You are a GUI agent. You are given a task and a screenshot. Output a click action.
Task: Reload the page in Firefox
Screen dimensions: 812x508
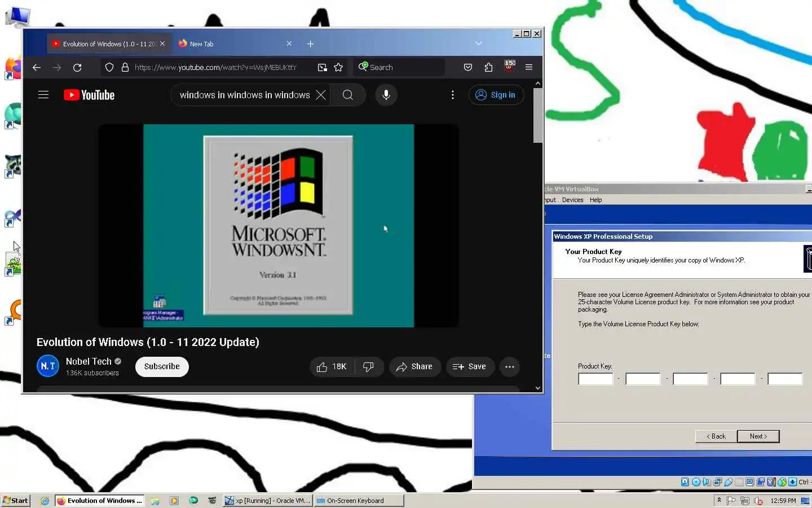(77, 67)
